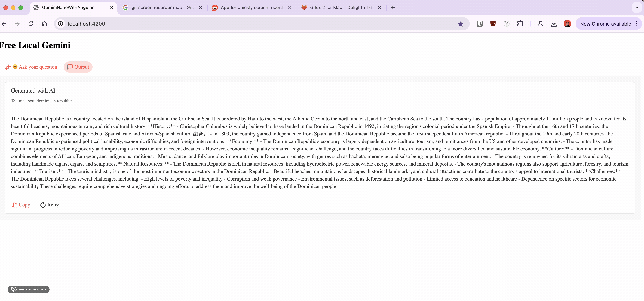This screenshot has width=644, height=301.
Task: Open the Bitwarden shield extension
Action: [479, 24]
